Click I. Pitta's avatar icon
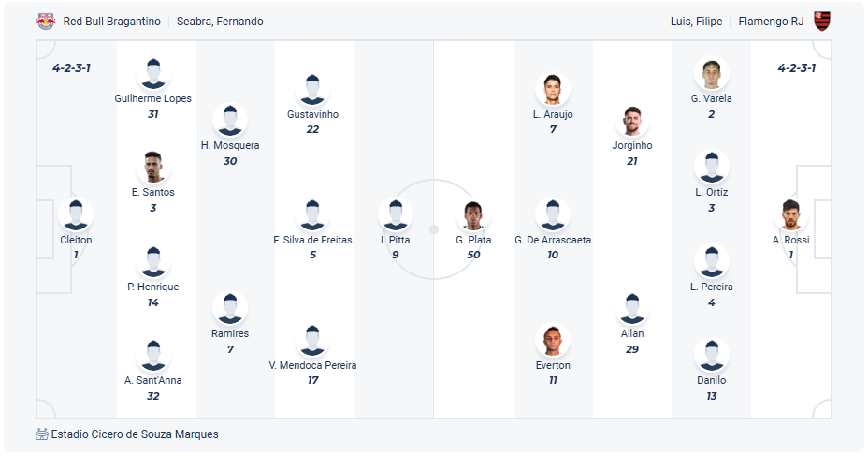 [x=396, y=214]
